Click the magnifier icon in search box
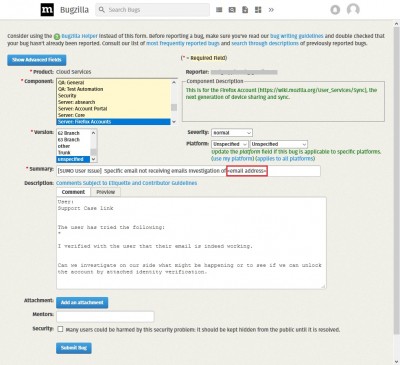This screenshot has height=365, width=400. click(x=102, y=10)
